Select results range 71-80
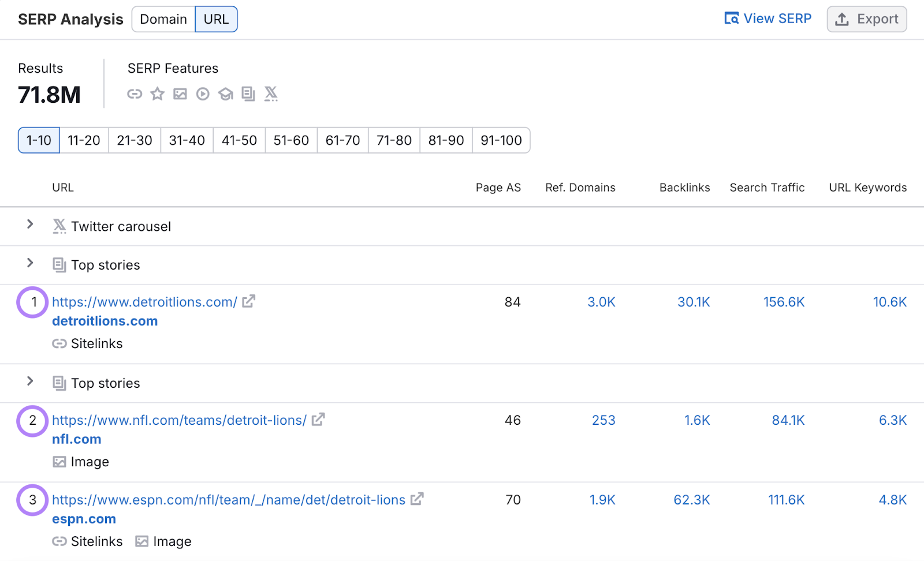 (394, 140)
